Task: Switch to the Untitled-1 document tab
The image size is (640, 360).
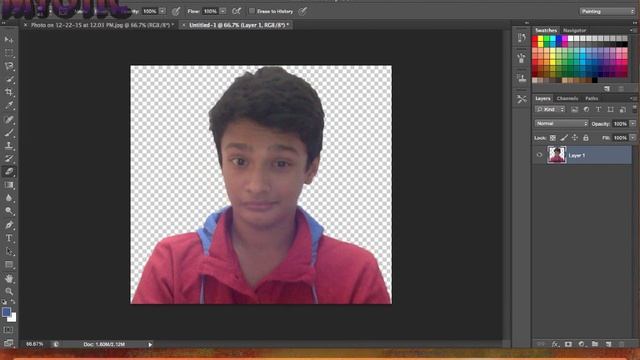Action: pos(236,25)
